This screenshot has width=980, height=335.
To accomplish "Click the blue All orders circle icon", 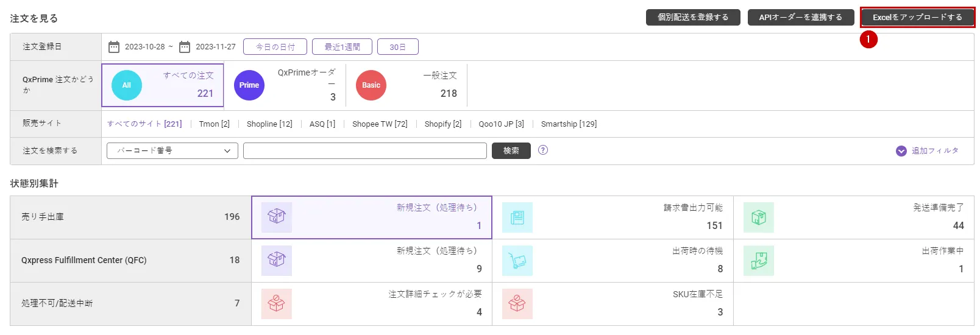I will click(x=127, y=85).
